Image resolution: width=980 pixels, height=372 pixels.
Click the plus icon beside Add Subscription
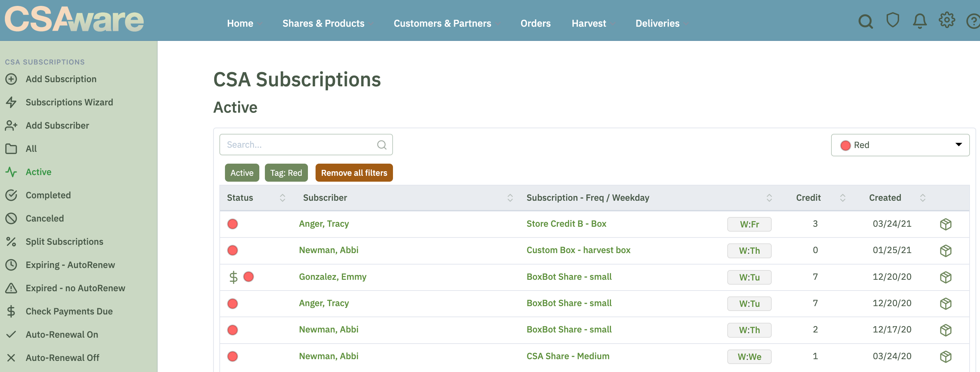(11, 79)
